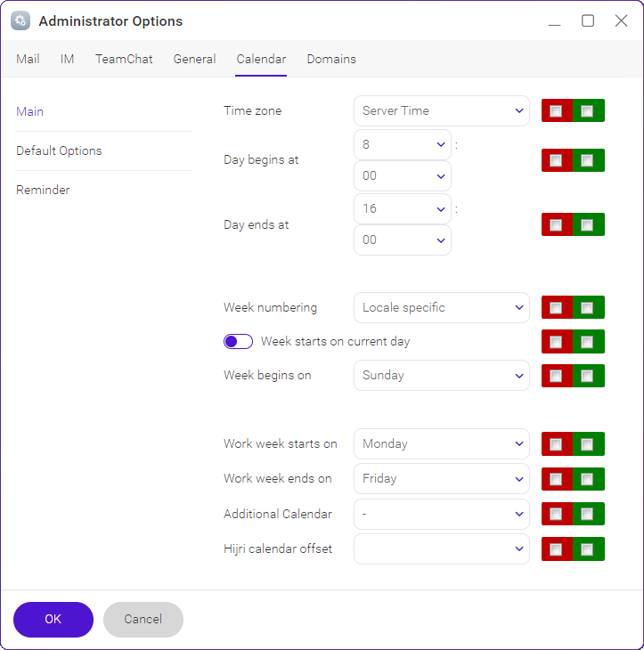644x650 pixels.
Task: Click the Administrator Options gear icon
Action: click(20, 20)
